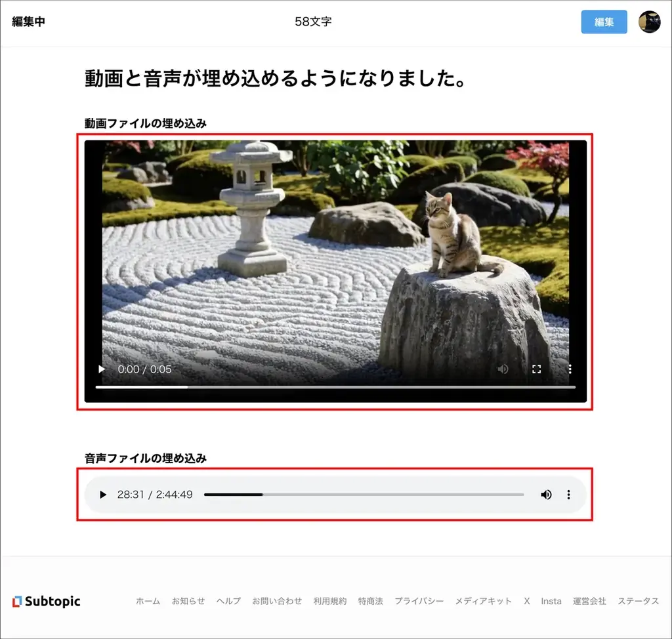
Task: Open your account avatar in the header
Action: pos(649,22)
